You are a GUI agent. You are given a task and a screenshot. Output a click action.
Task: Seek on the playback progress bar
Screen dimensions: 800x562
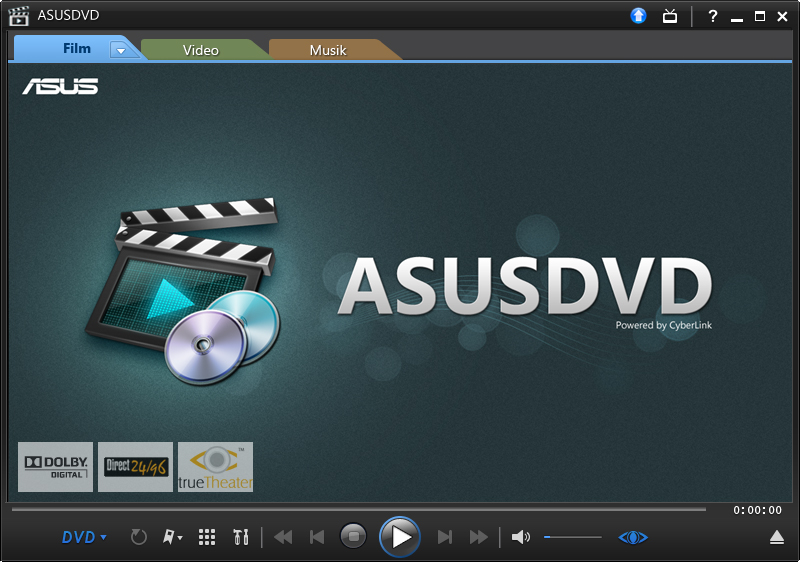coord(359,509)
